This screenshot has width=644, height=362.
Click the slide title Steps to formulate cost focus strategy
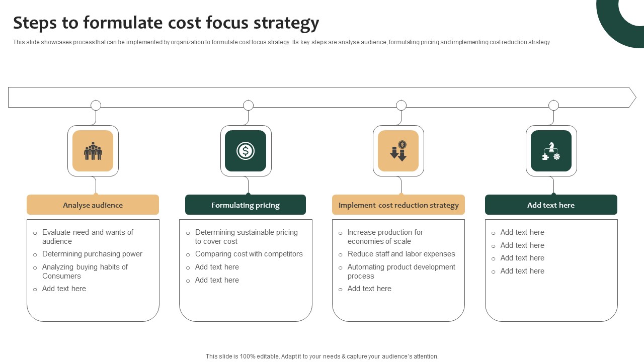[x=166, y=23]
